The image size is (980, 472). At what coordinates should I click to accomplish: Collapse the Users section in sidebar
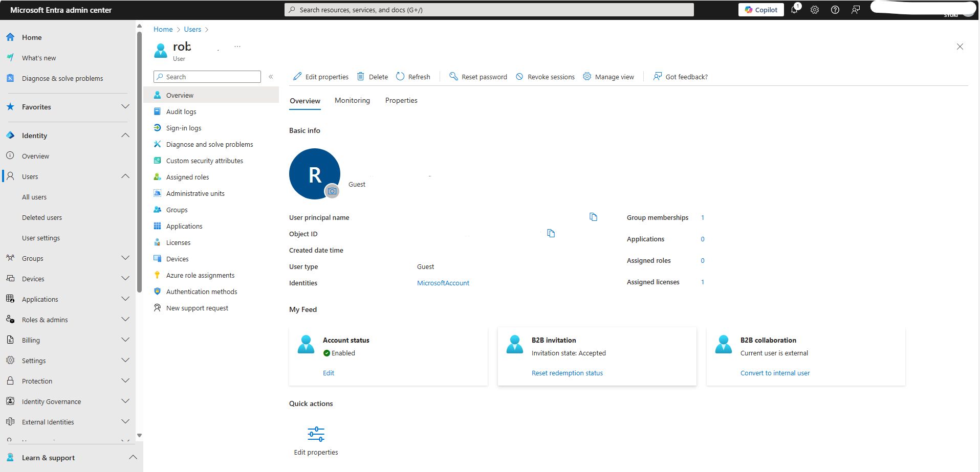[x=125, y=176]
